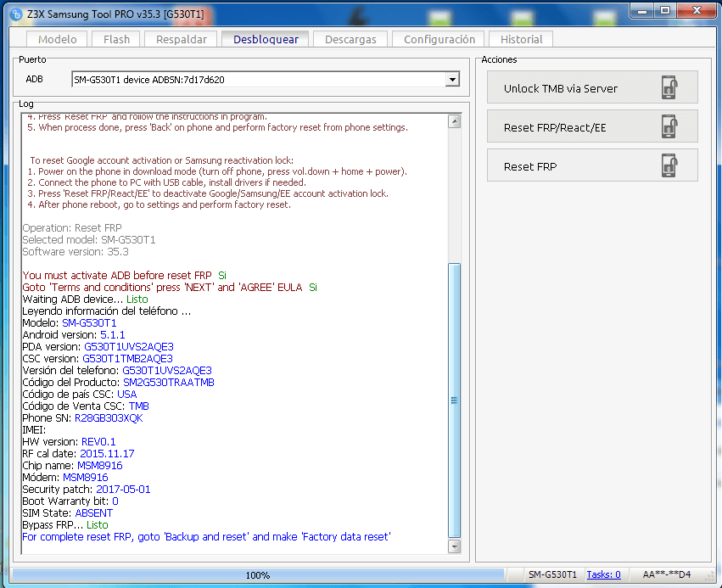Click the Boot Warranty bit 0 value
Image resolution: width=722 pixels, height=588 pixels.
(115, 501)
